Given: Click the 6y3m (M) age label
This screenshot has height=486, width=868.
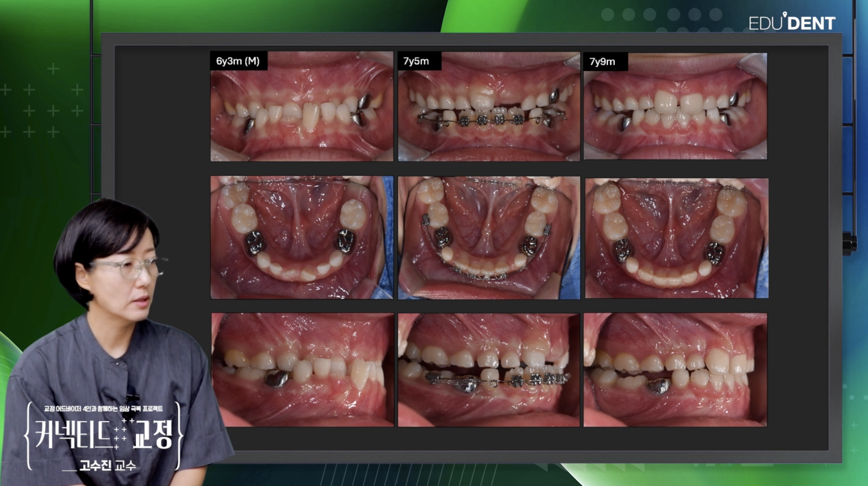Looking at the screenshot, I should tap(238, 61).
